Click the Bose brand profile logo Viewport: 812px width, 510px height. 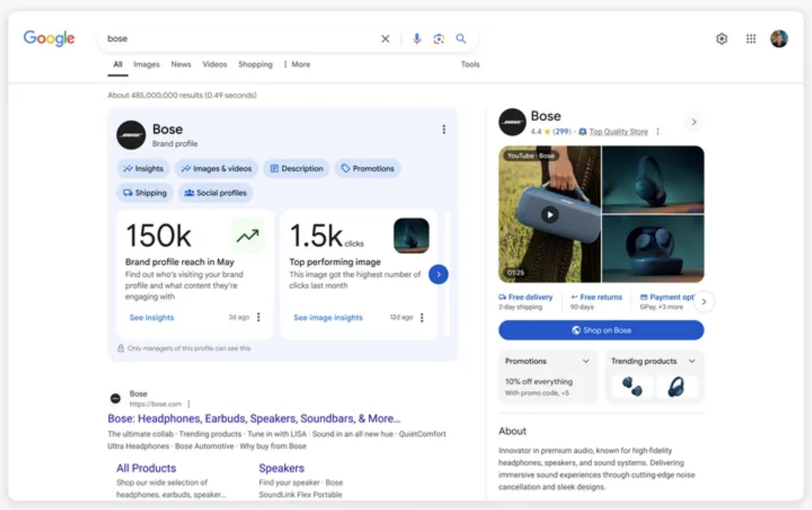tap(131, 135)
